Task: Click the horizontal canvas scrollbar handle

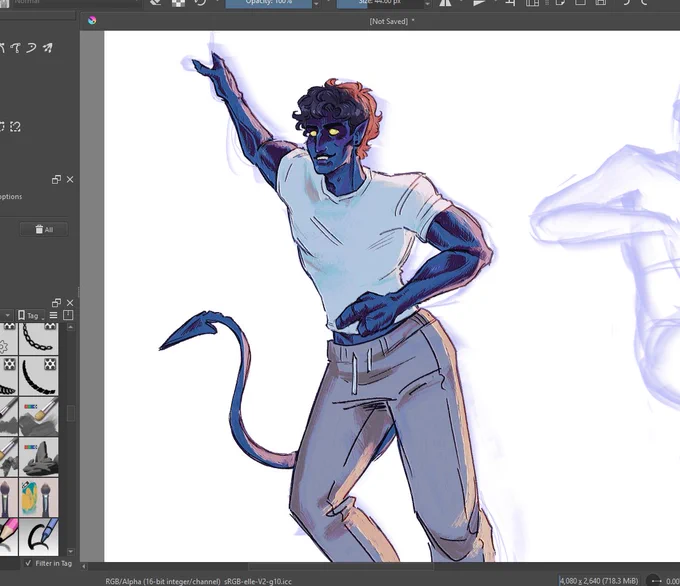Action: 341,566
